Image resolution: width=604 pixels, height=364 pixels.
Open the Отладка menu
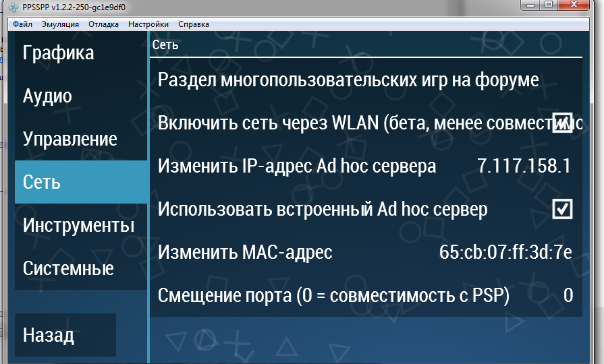(x=103, y=24)
